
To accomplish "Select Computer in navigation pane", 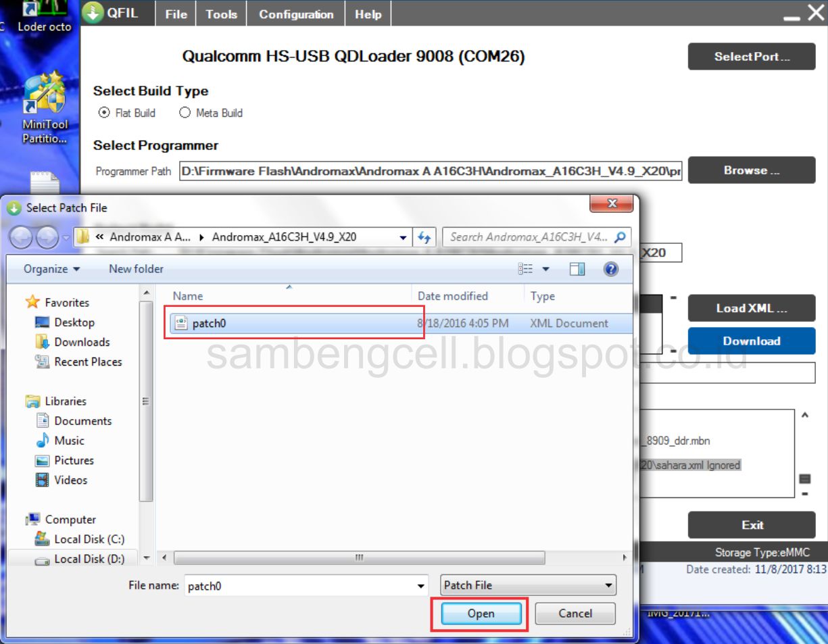I will tap(61, 519).
